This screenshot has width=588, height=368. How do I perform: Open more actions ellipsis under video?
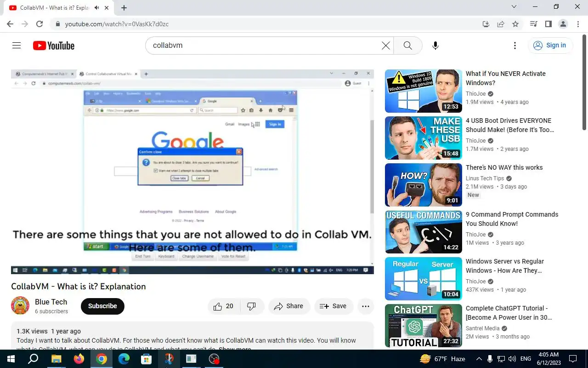(x=366, y=306)
